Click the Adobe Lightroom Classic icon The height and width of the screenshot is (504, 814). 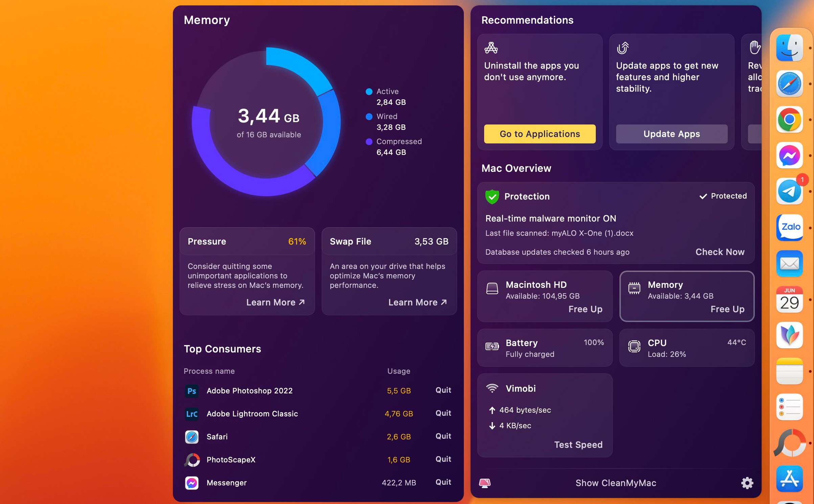click(192, 414)
